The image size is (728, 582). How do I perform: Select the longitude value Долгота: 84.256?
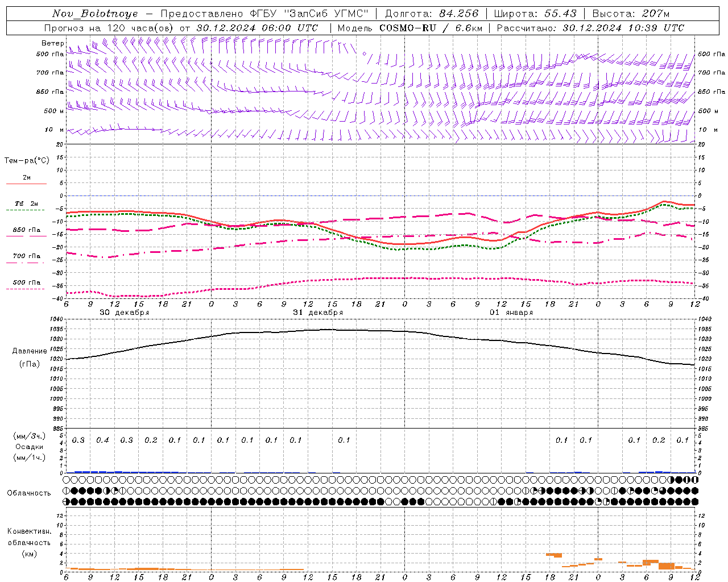[x=432, y=14]
